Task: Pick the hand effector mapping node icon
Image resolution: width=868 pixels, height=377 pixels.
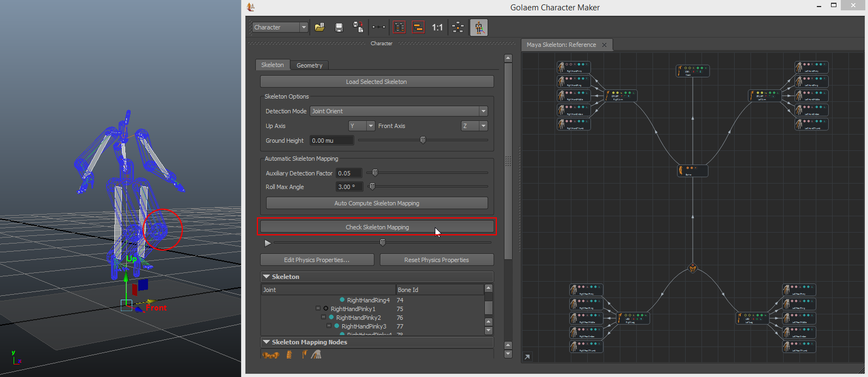Action: 316,355
